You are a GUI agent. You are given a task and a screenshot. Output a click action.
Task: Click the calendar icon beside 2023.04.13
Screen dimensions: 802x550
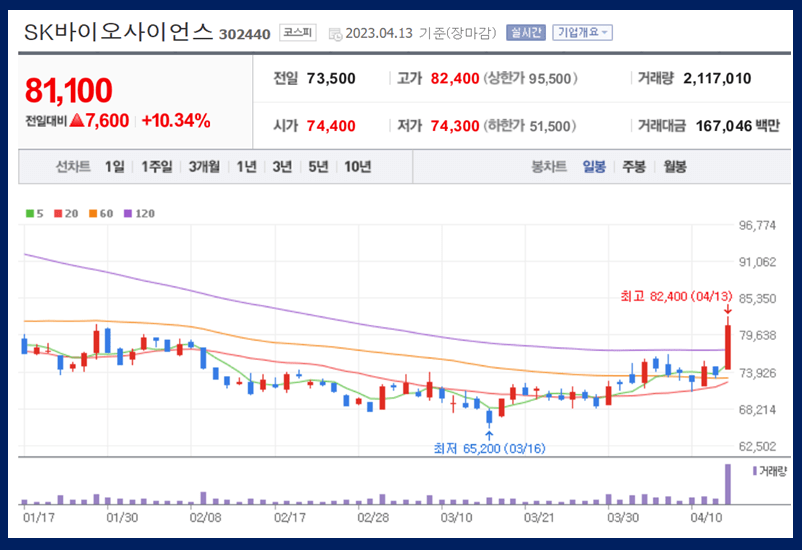[x=335, y=34]
